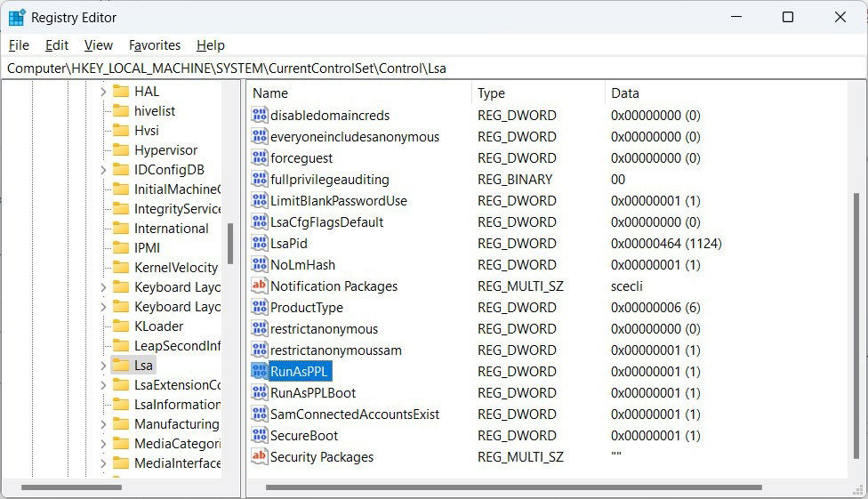Viewport: 868px width, 499px height.
Task: Open the Help menu
Action: click(211, 45)
